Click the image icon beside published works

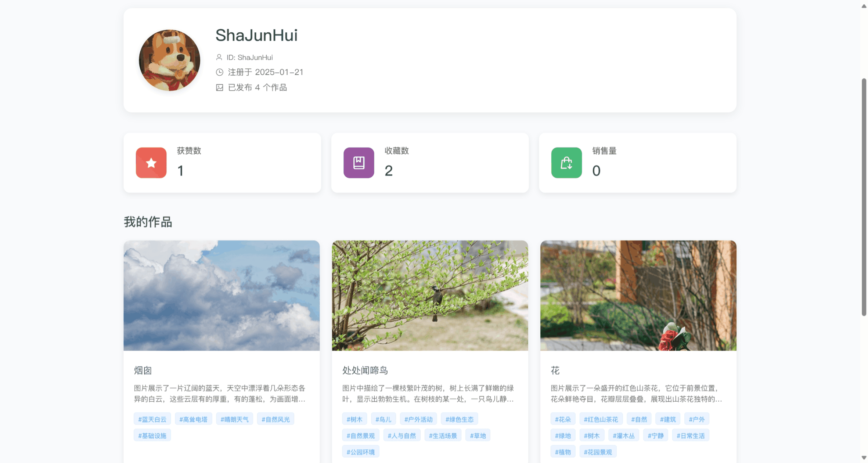(x=219, y=87)
